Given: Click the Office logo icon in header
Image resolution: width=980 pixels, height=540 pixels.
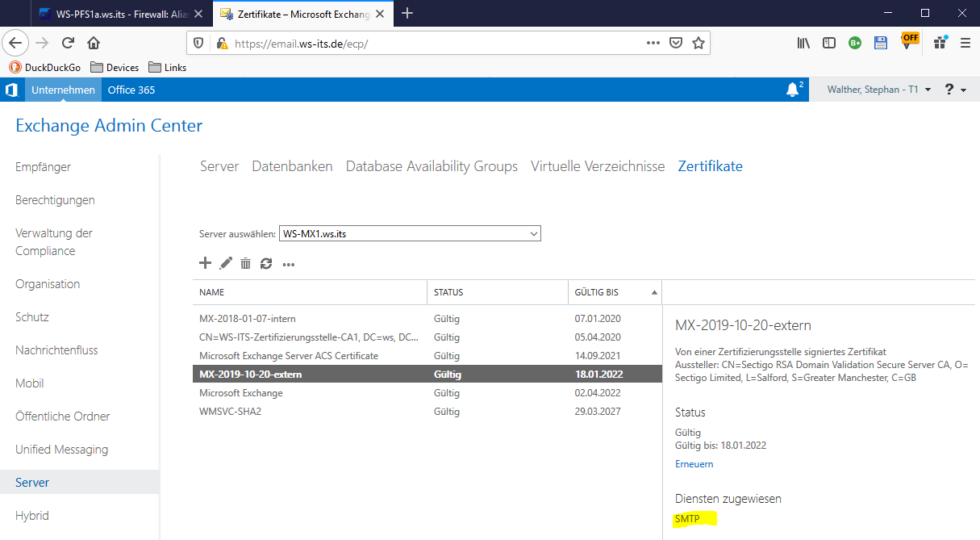Looking at the screenshot, I should click(x=12, y=90).
